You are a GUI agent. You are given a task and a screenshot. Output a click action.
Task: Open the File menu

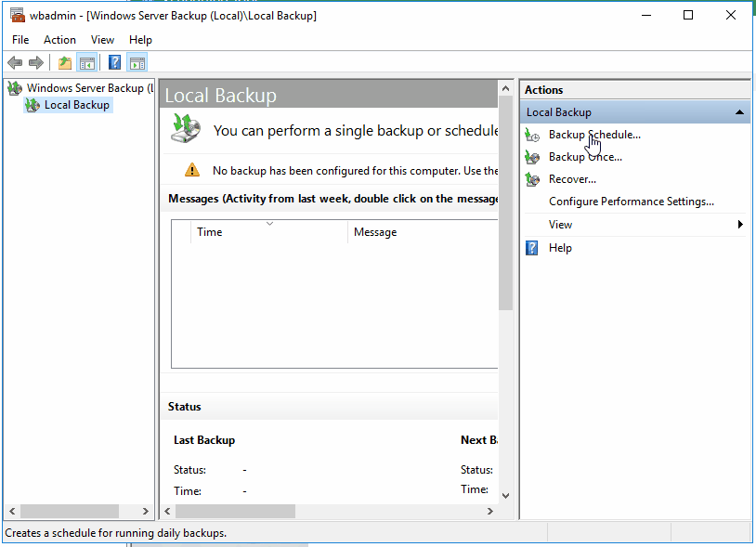click(20, 39)
